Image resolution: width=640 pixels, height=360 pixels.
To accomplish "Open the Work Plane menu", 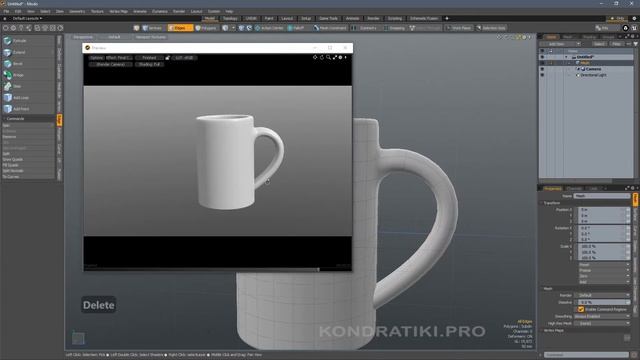I will click(x=459, y=28).
